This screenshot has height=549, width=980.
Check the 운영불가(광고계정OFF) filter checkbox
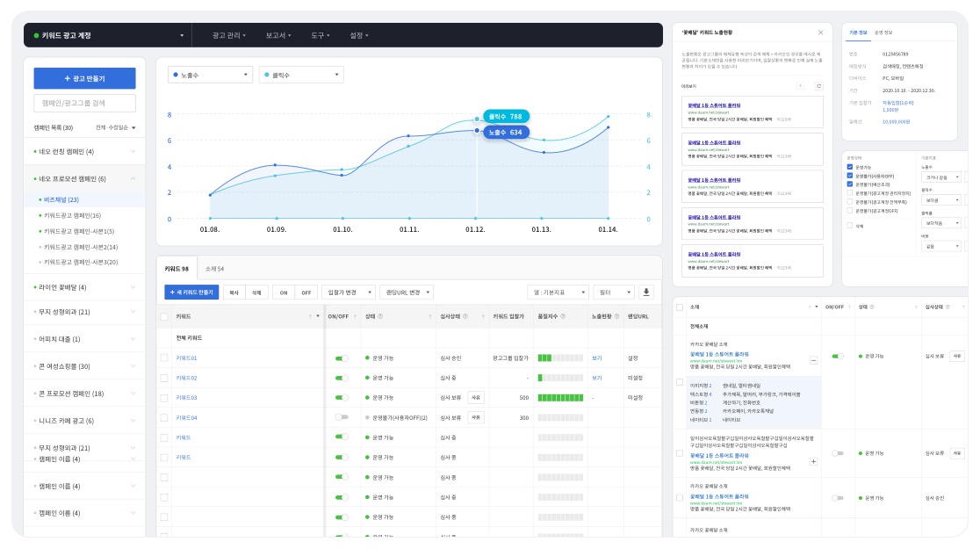pyautogui.click(x=849, y=211)
